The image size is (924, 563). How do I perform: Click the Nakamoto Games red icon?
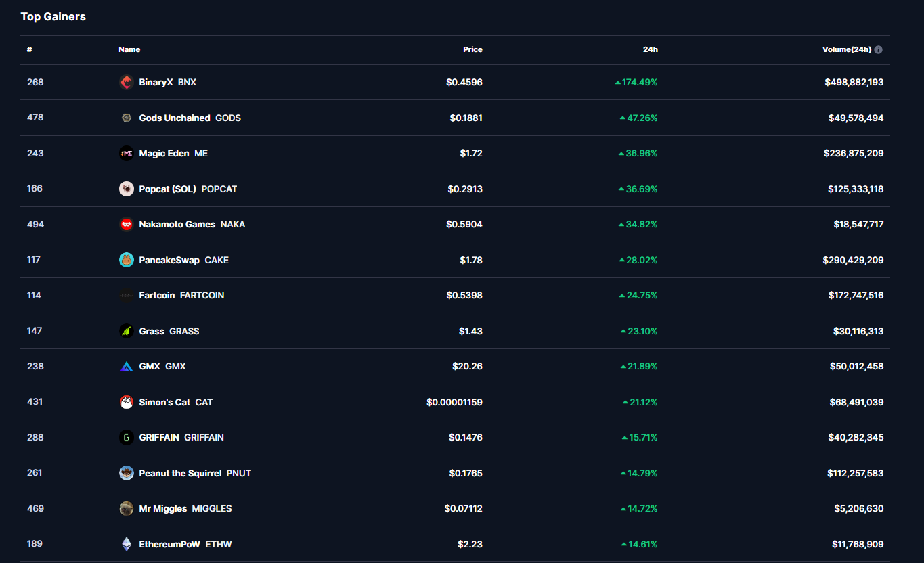(x=127, y=225)
